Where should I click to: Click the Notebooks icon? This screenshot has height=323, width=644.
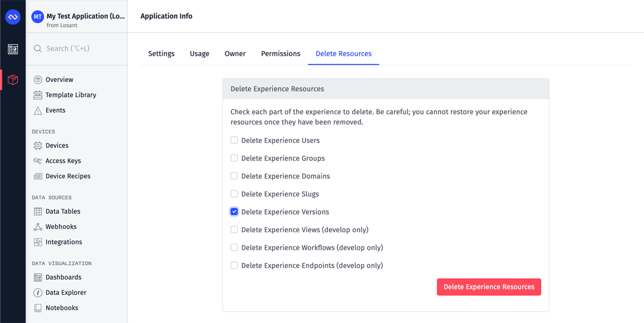38,308
